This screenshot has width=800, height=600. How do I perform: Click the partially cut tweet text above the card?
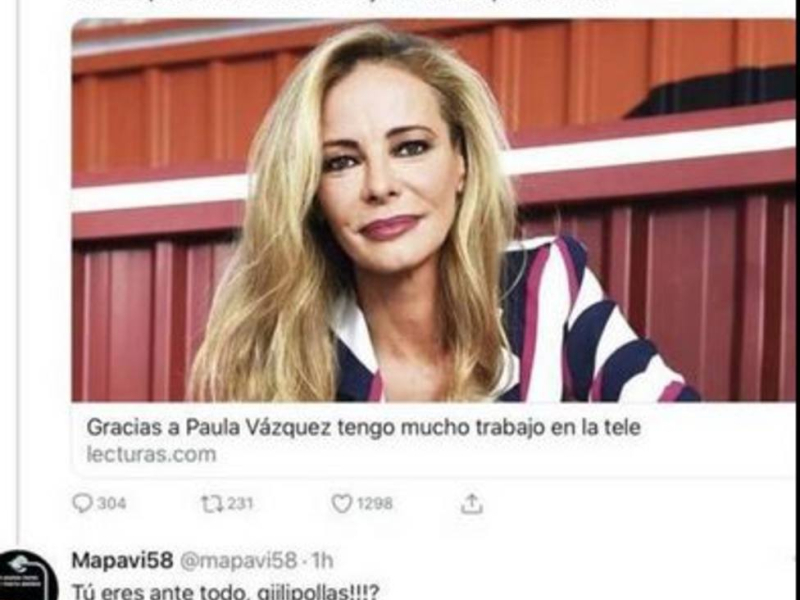(347, 2)
